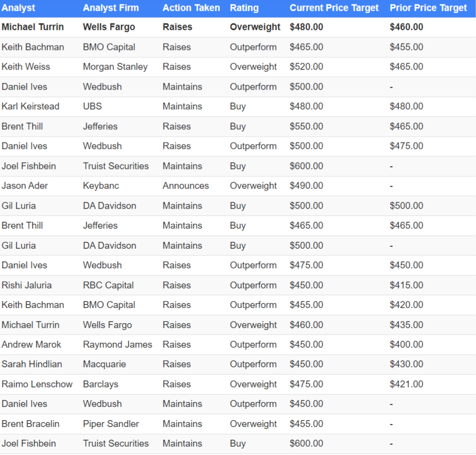Click the $490.00 current price target
Image resolution: width=476 pixels, height=455 pixels.
point(306,186)
